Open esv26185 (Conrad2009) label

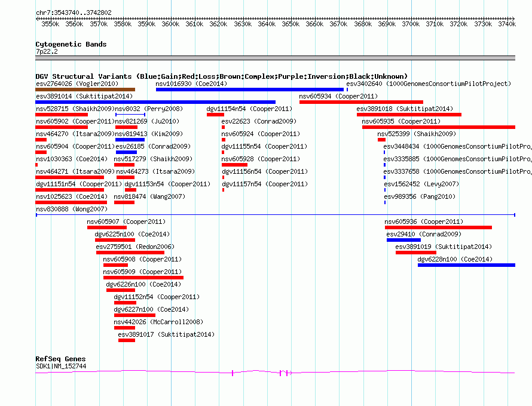pos(153,146)
